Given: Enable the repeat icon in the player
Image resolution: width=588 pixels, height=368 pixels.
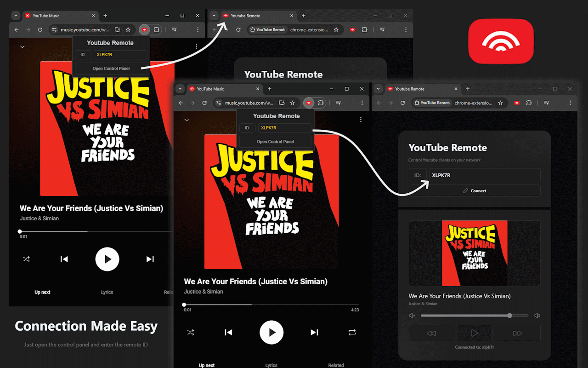Looking at the screenshot, I should pyautogui.click(x=352, y=332).
